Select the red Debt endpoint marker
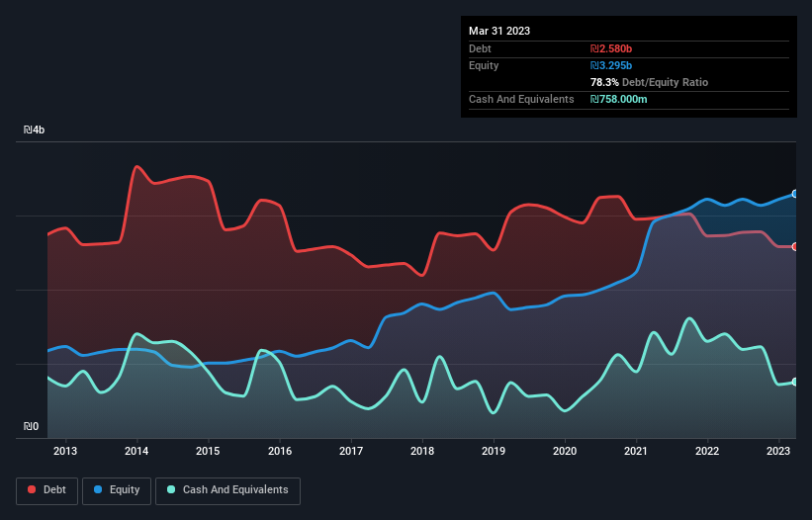Screen dimensions: 812x520 coord(795,247)
